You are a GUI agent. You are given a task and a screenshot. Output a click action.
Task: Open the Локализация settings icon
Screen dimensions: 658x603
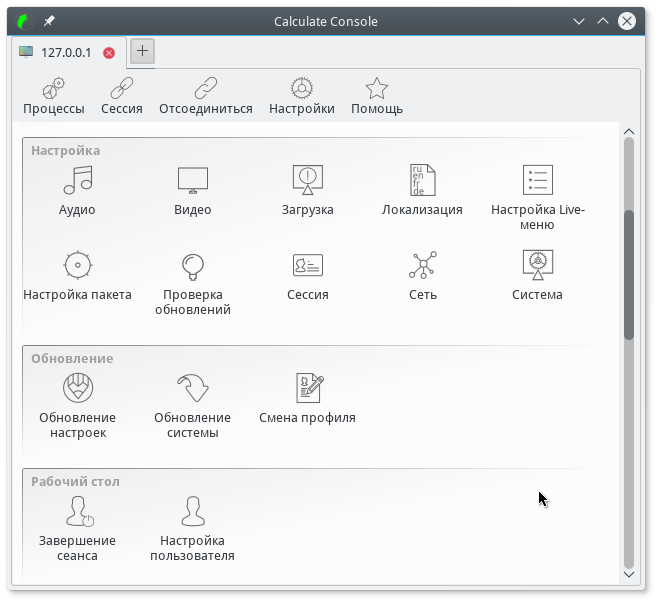(x=422, y=181)
